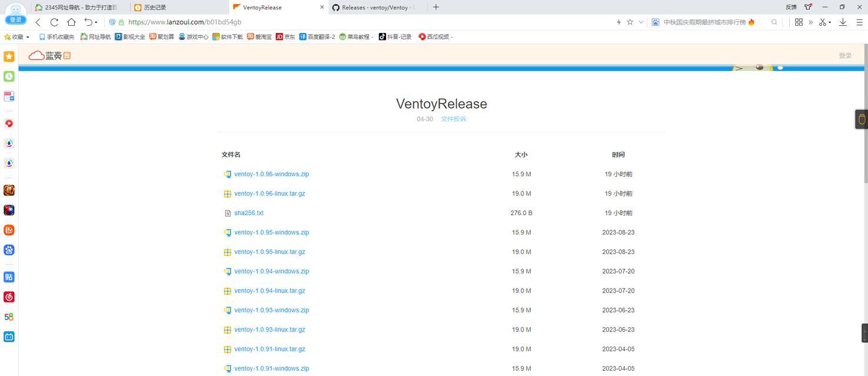Open the red NetEase Music sidebar icon
Viewport: 868px width, 376px height.
pos(9,297)
